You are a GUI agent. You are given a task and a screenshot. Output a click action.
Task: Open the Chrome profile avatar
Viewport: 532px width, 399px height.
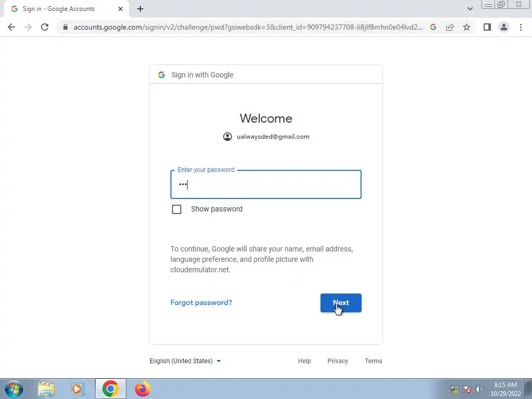point(504,27)
